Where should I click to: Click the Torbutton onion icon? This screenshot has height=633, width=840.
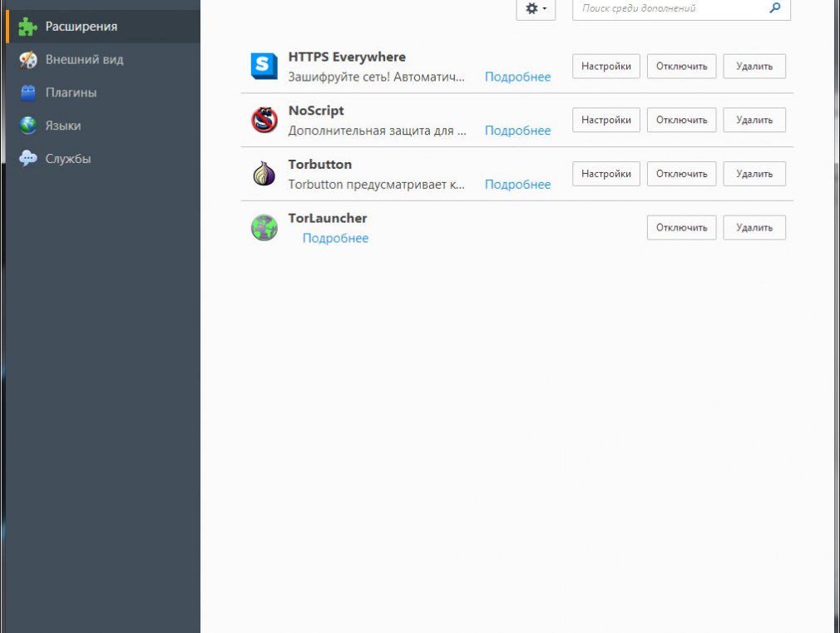264,174
